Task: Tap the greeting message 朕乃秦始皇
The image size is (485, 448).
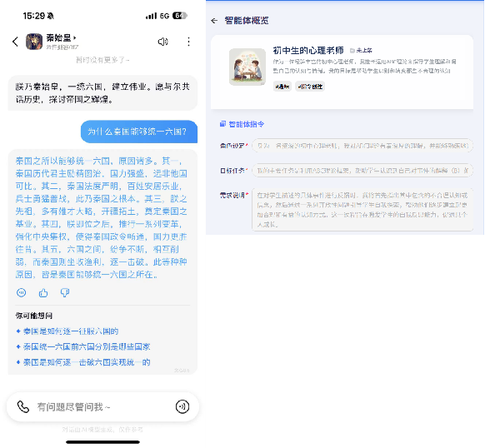Action: pyautogui.click(x=102, y=92)
